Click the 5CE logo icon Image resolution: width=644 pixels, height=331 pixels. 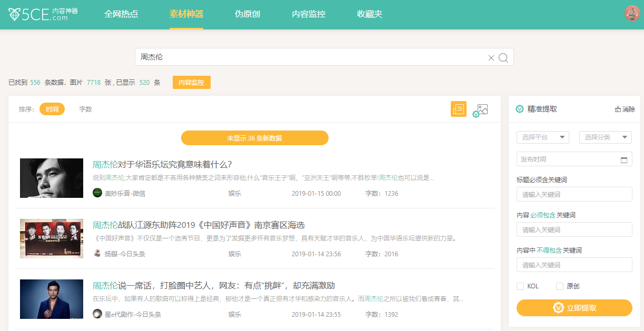(x=15, y=14)
